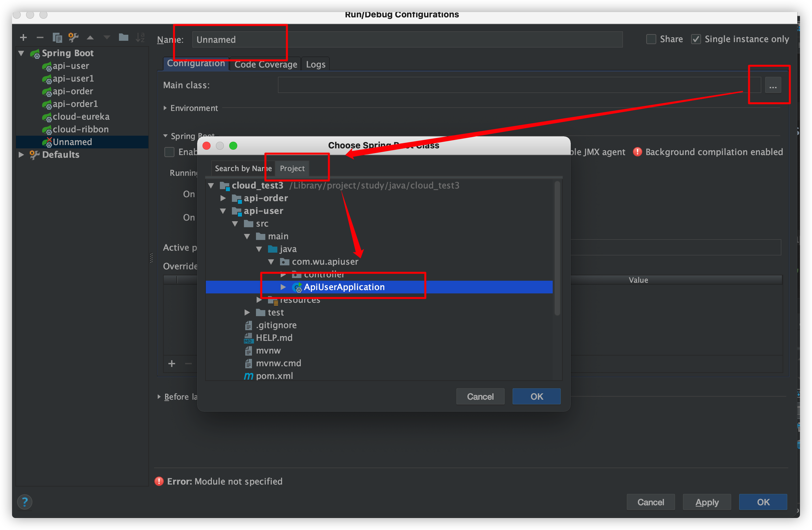812x530 pixels.
Task: Move configuration down arrow
Action: [x=107, y=37]
